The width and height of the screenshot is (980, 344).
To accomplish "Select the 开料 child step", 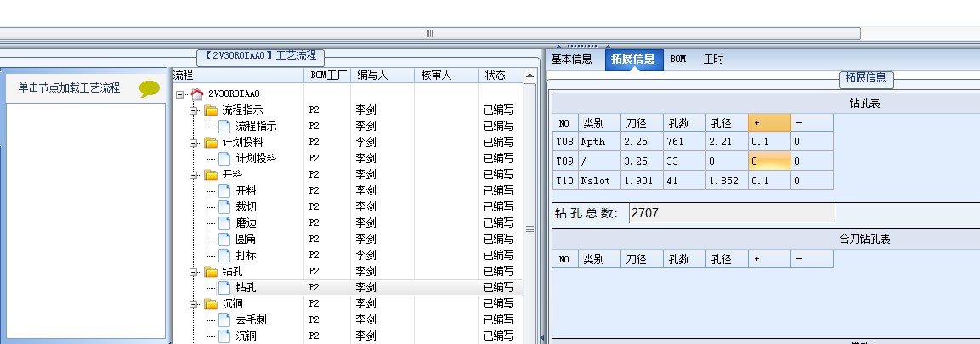I will (246, 191).
